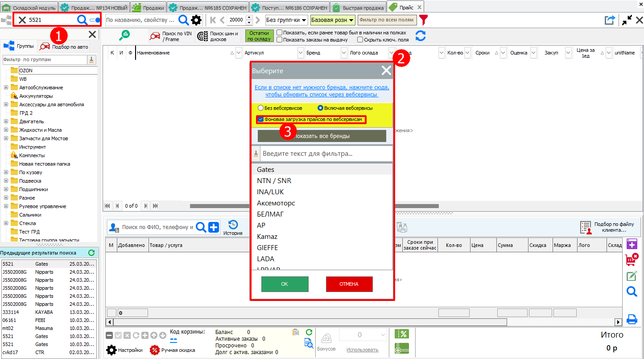The width and height of the screenshot is (644, 359).
Task: Open search settings gear icon
Action: click(x=196, y=20)
